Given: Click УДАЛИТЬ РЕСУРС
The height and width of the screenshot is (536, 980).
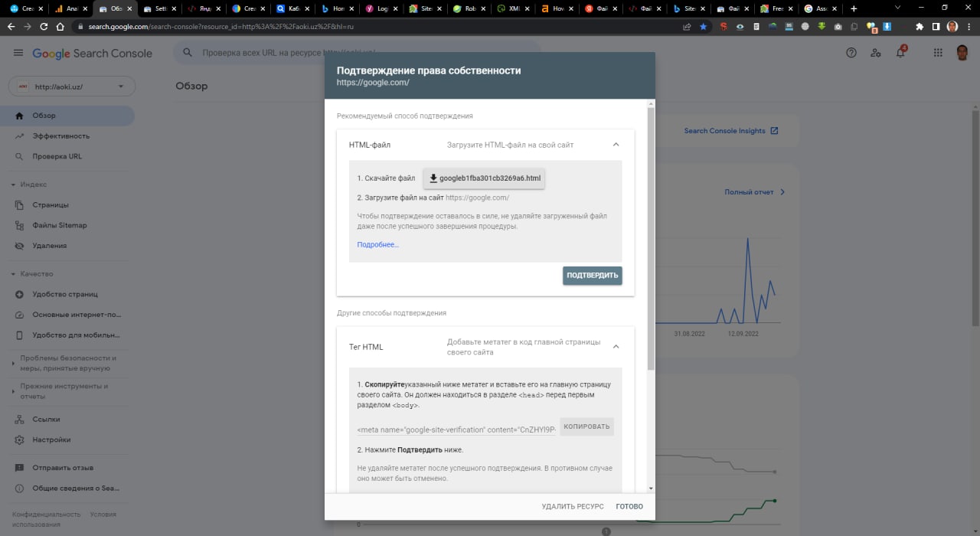Looking at the screenshot, I should coord(573,506).
